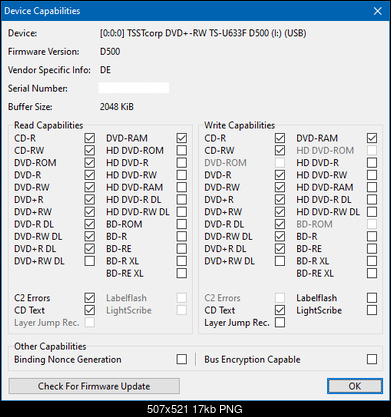Toggle Read DVD-R checkbox
This screenshot has width=391, height=417.
tap(90, 175)
